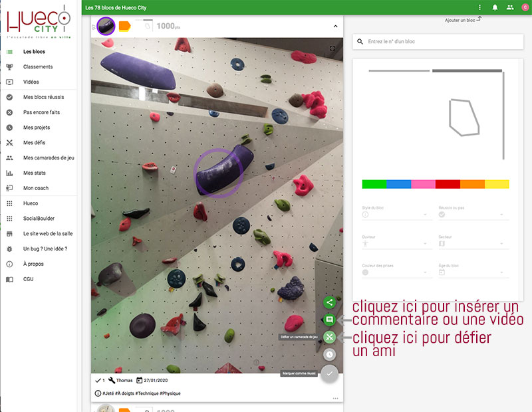Open the Classements rankings page
532x412 pixels.
click(39, 67)
